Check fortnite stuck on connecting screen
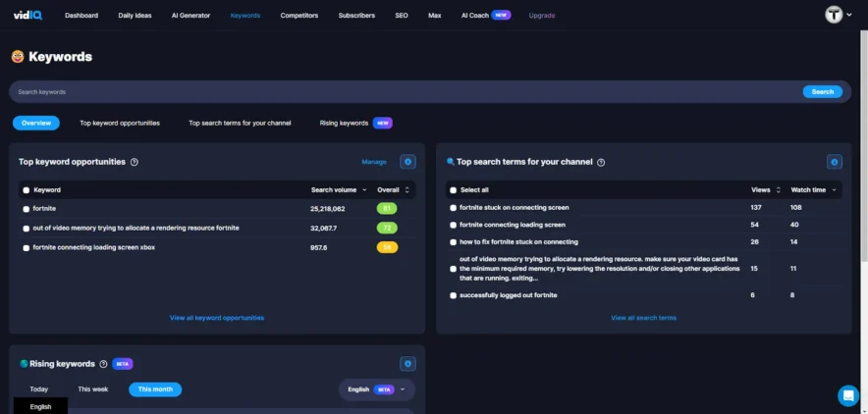868x414 pixels. (x=453, y=208)
